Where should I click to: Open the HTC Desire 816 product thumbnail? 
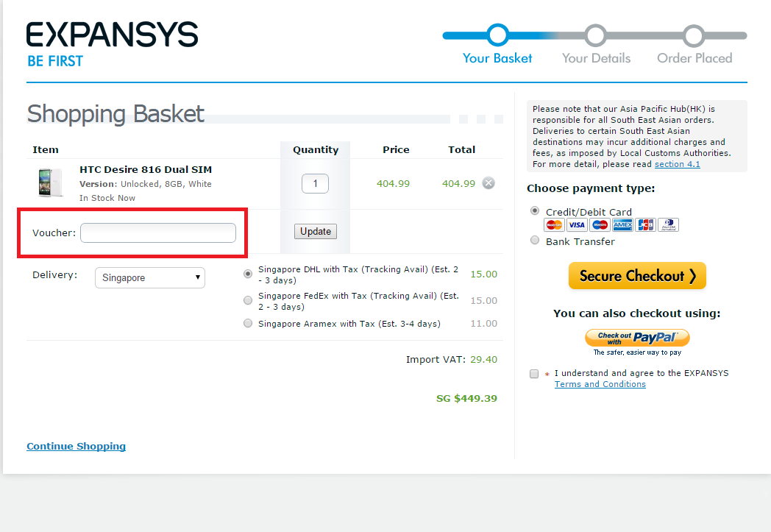click(x=51, y=182)
